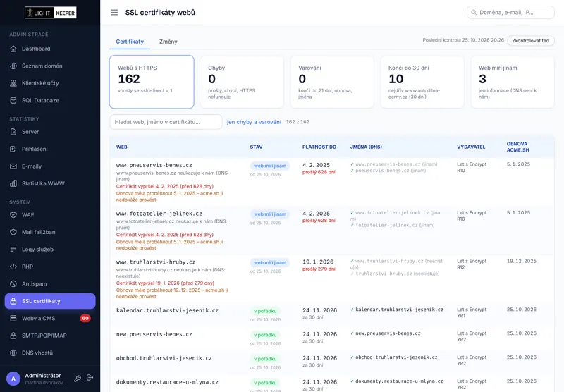
Task: Switch to the Změny tab
Action: (168, 42)
